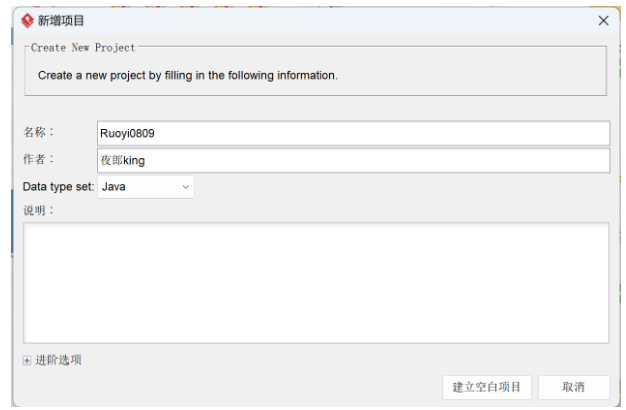
Task: Click the Visual Paradigm logo in title bar
Action: 27,20
